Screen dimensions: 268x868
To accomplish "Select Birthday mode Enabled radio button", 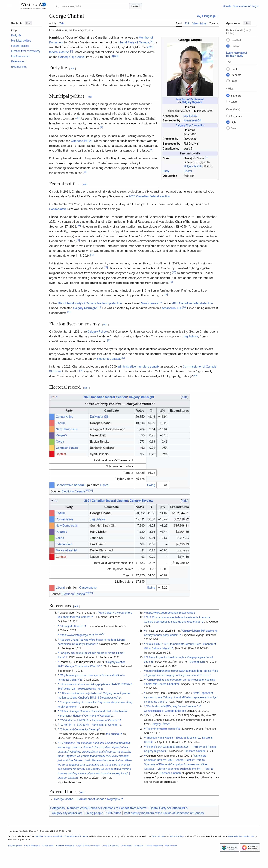I will click(228, 46).
